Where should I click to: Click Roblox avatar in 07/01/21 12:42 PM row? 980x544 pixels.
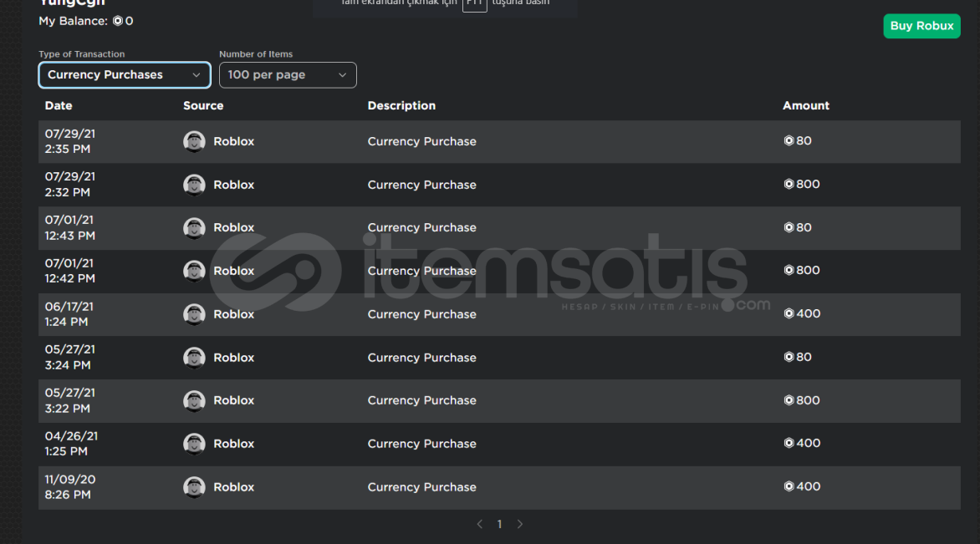(194, 271)
